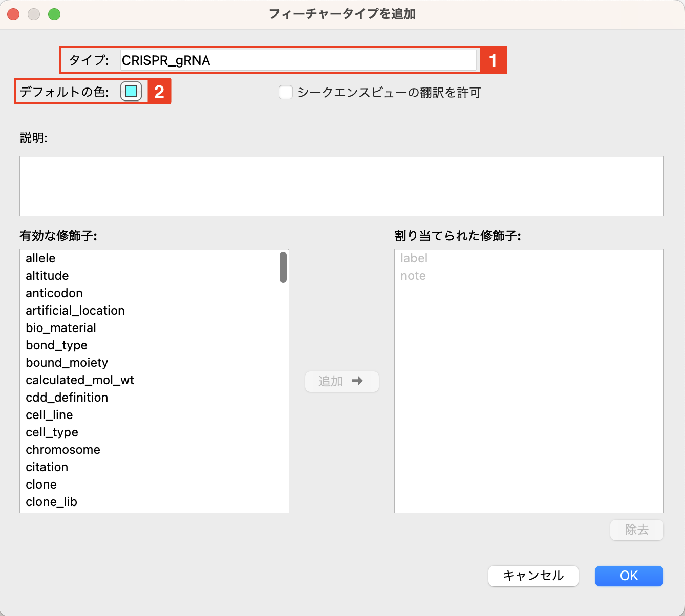Select the chromosome qualifier
Screen dimensions: 685x616
point(62,450)
